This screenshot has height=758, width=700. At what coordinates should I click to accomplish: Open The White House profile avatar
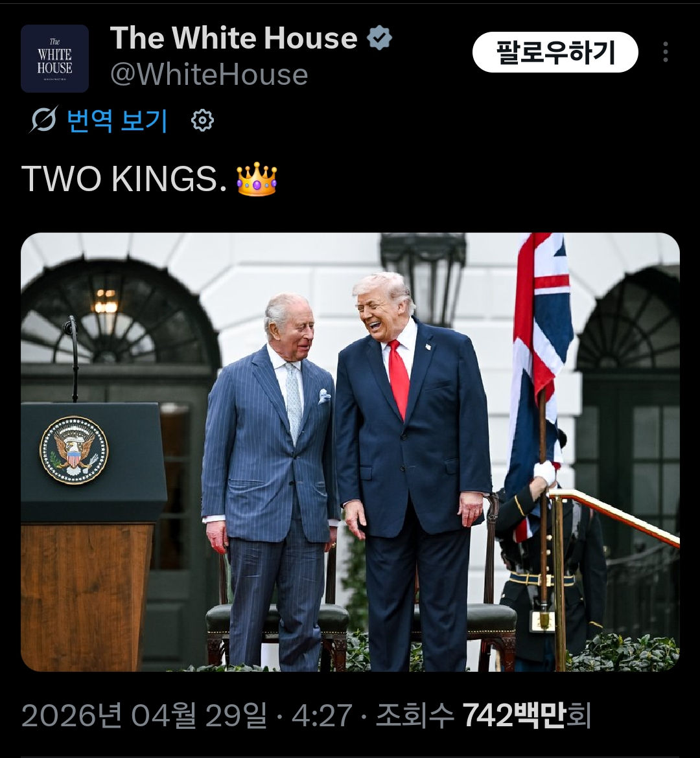pyautogui.click(x=54, y=58)
